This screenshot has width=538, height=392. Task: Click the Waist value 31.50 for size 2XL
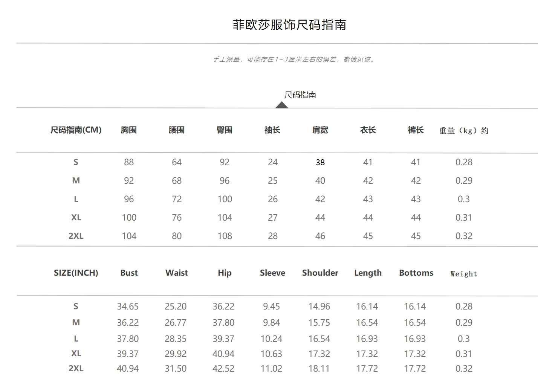176,369
